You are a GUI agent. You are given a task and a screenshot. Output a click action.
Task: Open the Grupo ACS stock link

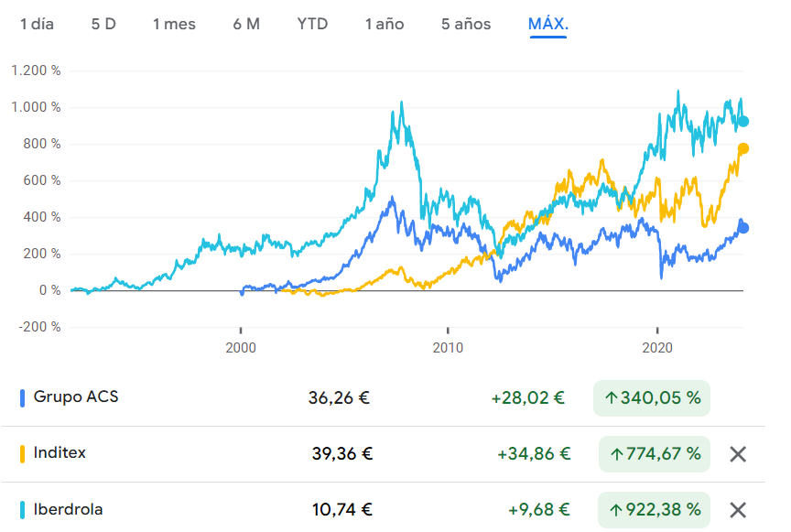pos(76,397)
